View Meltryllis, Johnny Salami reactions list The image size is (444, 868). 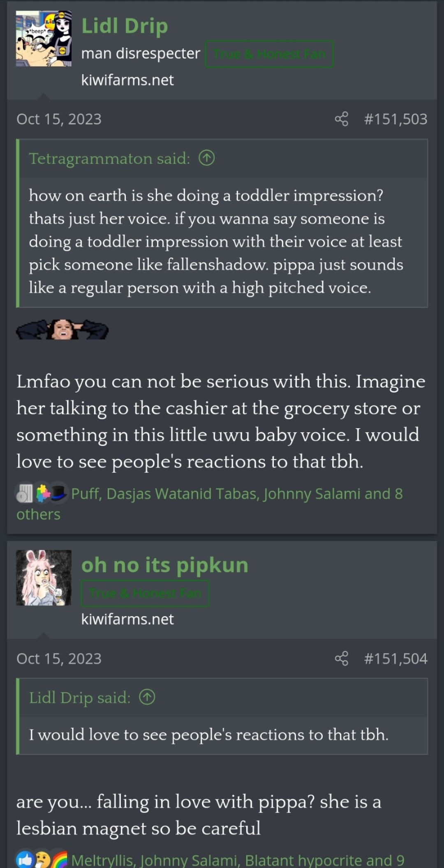[x=238, y=860]
